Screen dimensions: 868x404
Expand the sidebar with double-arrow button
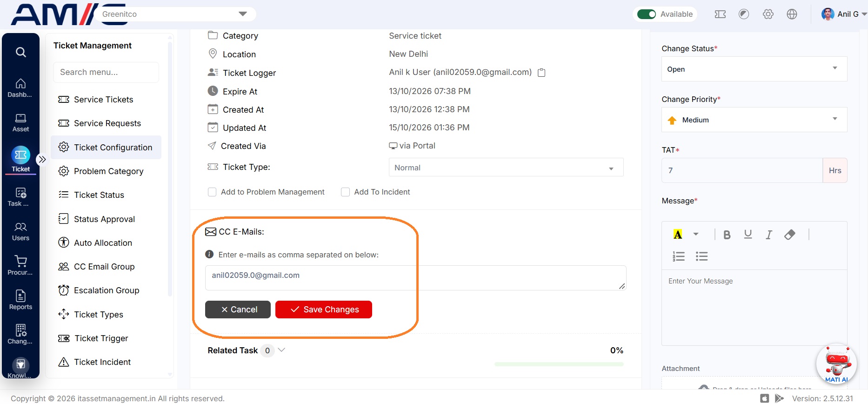(x=42, y=159)
